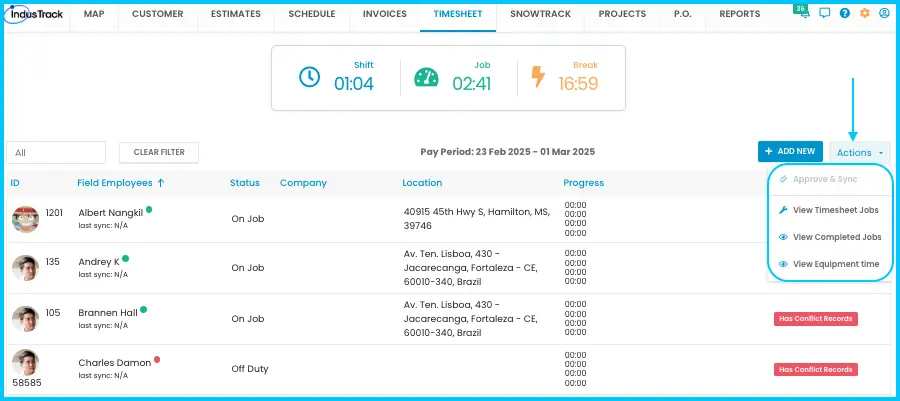900x401 pixels.
Task: Click ID 1201
Action: (x=54, y=213)
